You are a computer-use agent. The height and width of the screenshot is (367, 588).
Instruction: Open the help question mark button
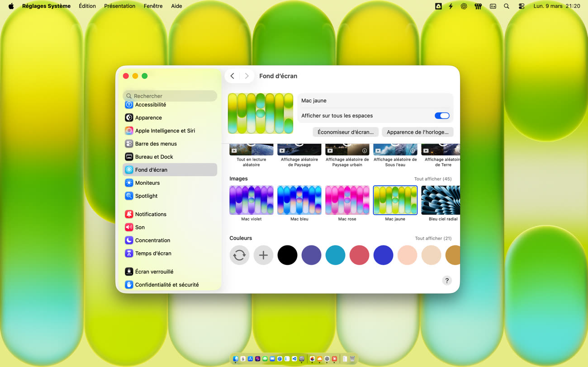coord(446,281)
